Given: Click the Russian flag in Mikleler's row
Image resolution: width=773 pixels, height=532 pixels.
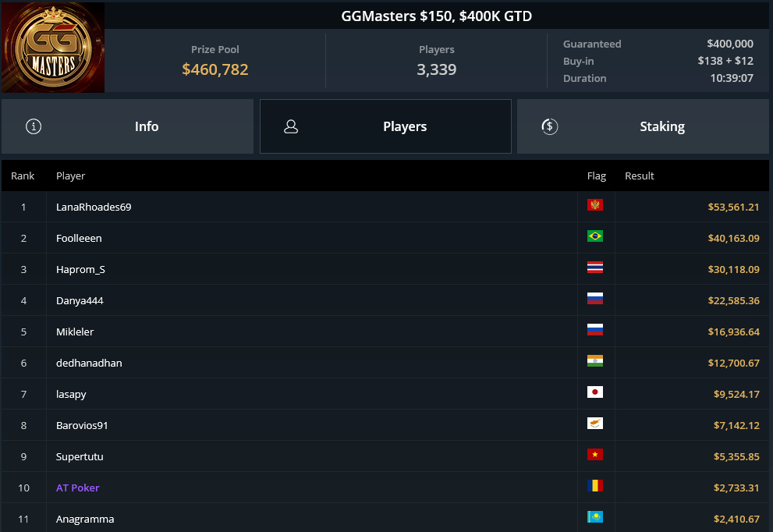Looking at the screenshot, I should point(595,330).
